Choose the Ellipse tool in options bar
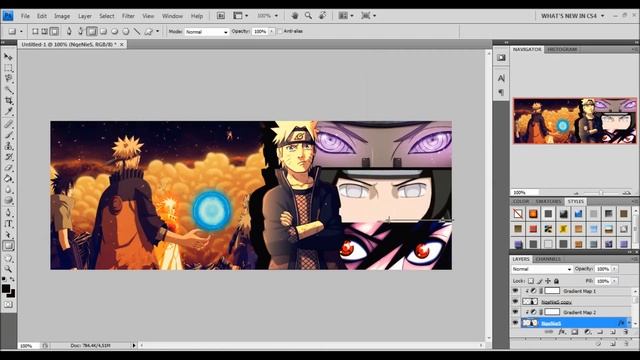Screen dimensions: 640x360 pyautogui.click(x=115, y=31)
